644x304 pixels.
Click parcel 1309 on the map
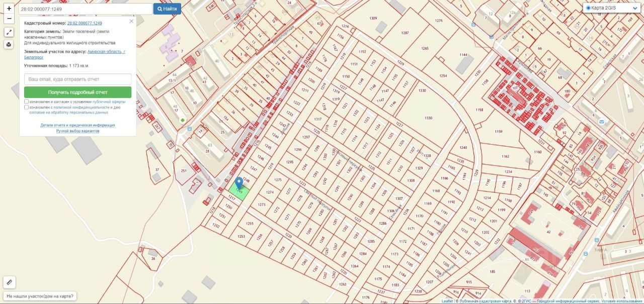373,18
